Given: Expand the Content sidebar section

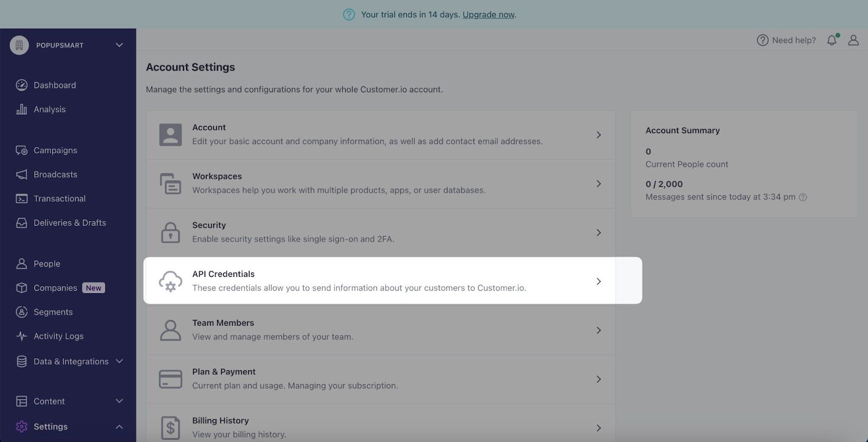Looking at the screenshot, I should click(x=119, y=401).
